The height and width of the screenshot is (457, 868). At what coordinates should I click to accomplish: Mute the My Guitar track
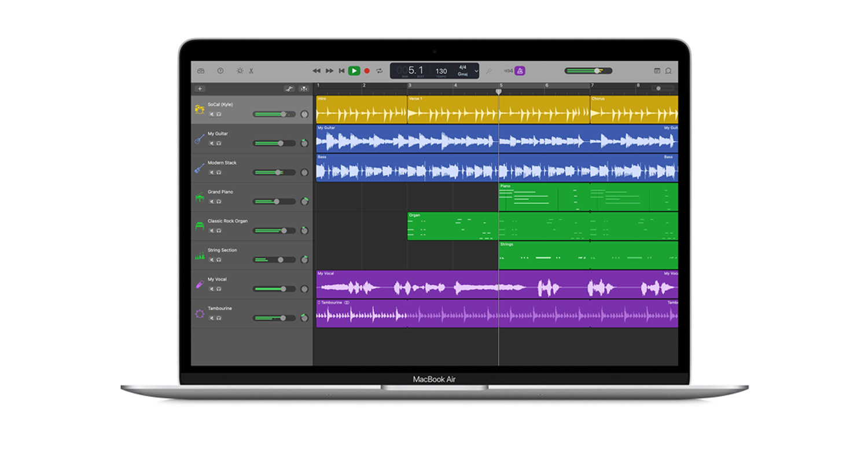(211, 143)
